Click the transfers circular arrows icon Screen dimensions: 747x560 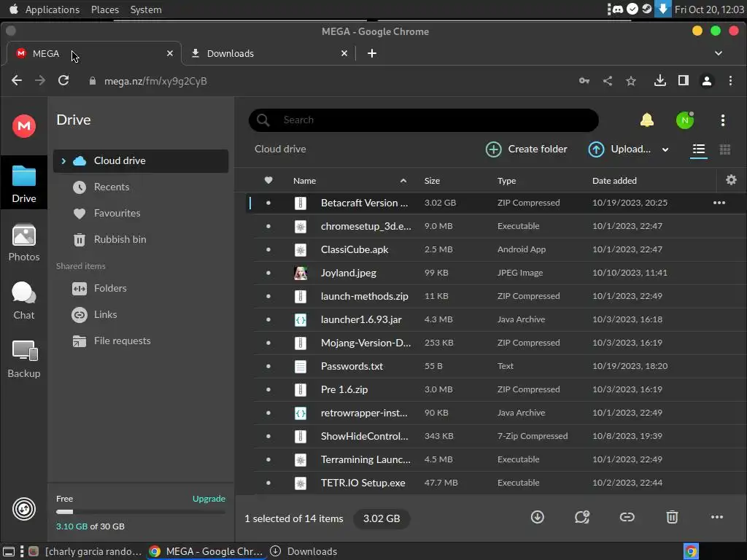point(24,509)
